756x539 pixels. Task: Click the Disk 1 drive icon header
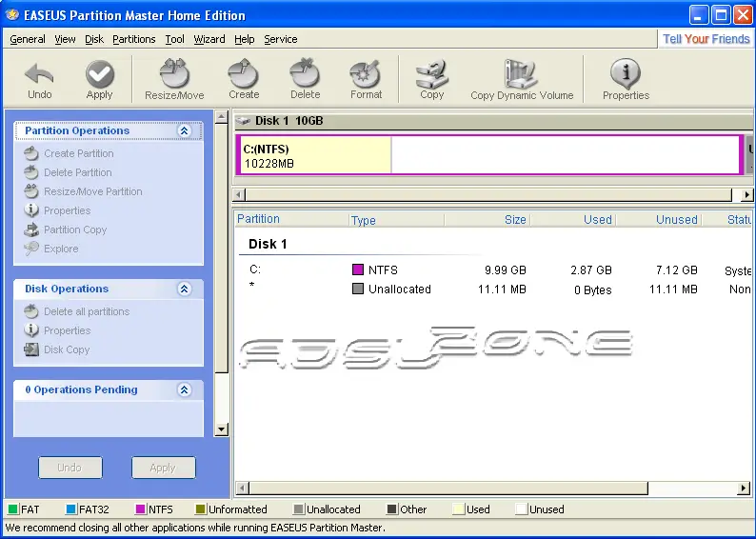tap(244, 121)
